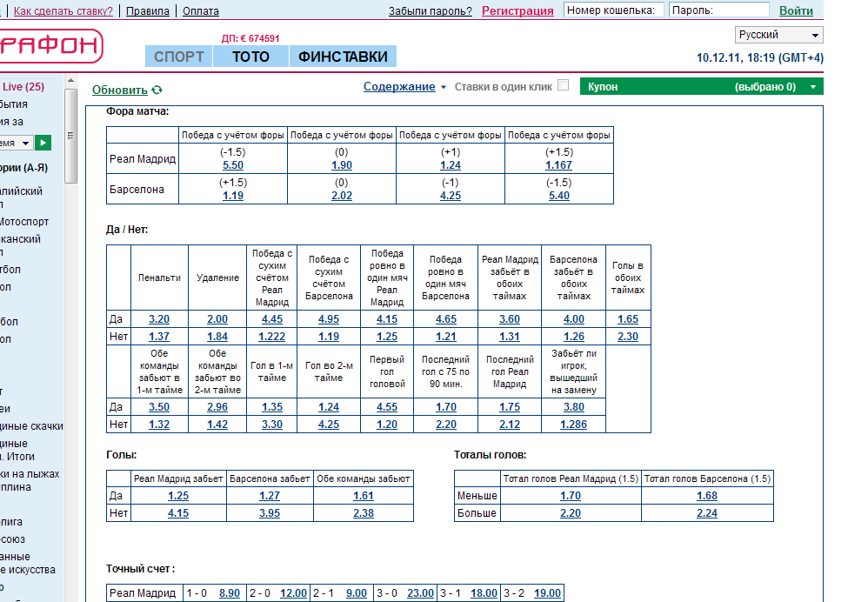Expand the Купон panel arrow

tap(813, 87)
